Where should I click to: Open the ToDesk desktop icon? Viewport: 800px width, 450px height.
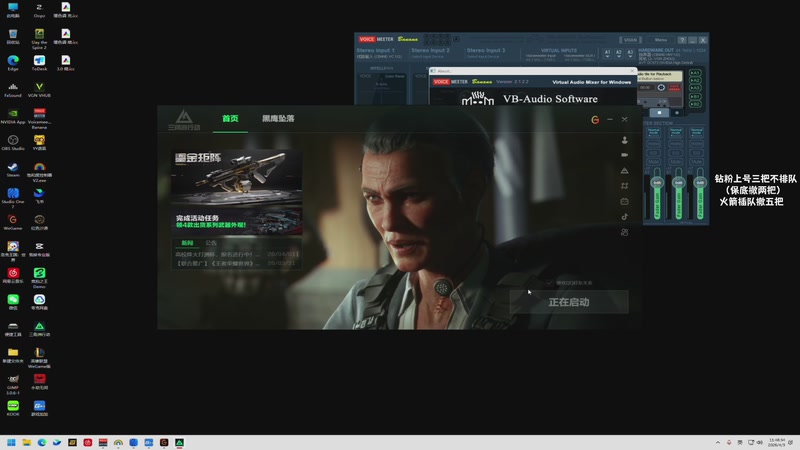click(39, 63)
